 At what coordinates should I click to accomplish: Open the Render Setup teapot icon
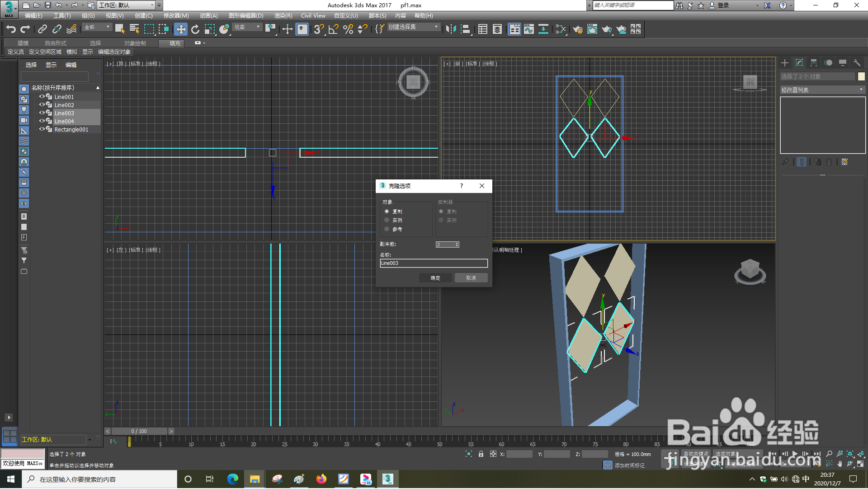(577, 29)
